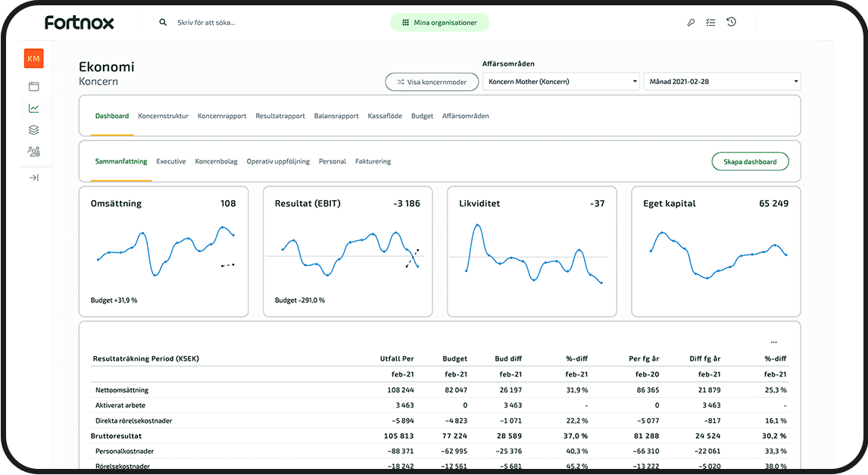The width and height of the screenshot is (868, 475).
Task: Click the key icon in top bar
Action: coord(691,23)
